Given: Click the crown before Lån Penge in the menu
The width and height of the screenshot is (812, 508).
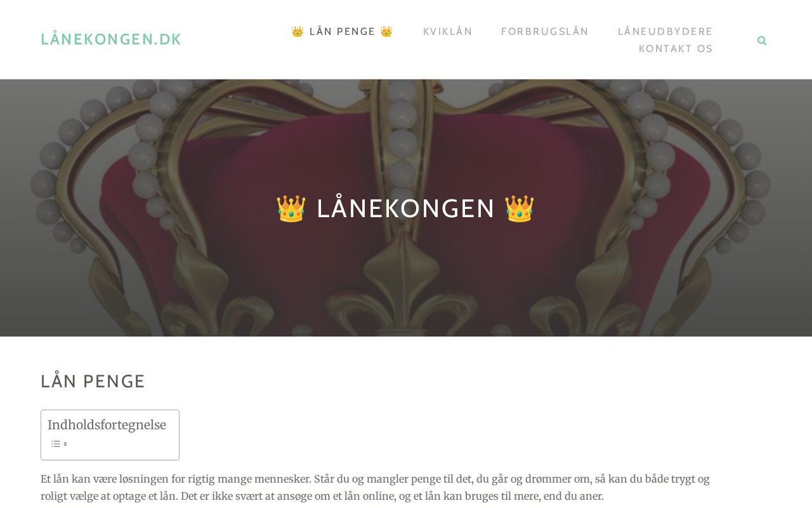Looking at the screenshot, I should [298, 32].
